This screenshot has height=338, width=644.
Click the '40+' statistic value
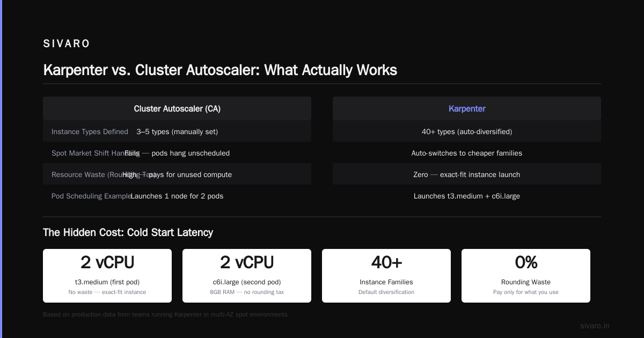pyautogui.click(x=386, y=262)
